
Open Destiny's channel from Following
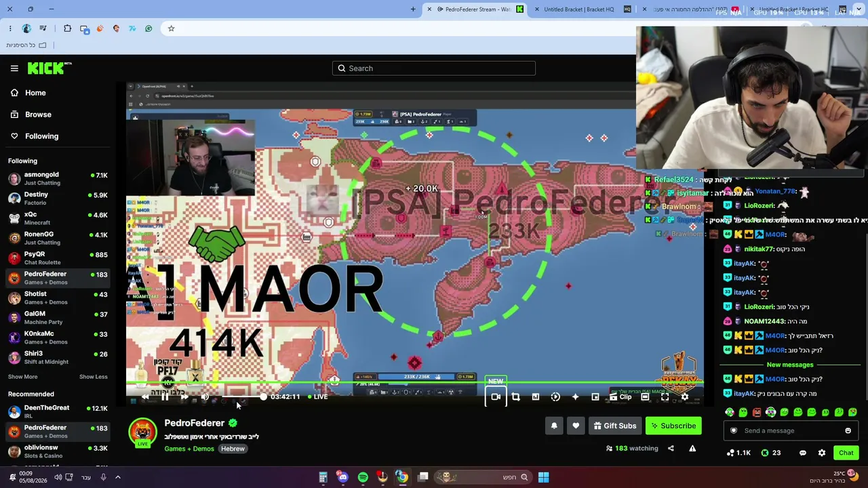pyautogui.click(x=58, y=199)
